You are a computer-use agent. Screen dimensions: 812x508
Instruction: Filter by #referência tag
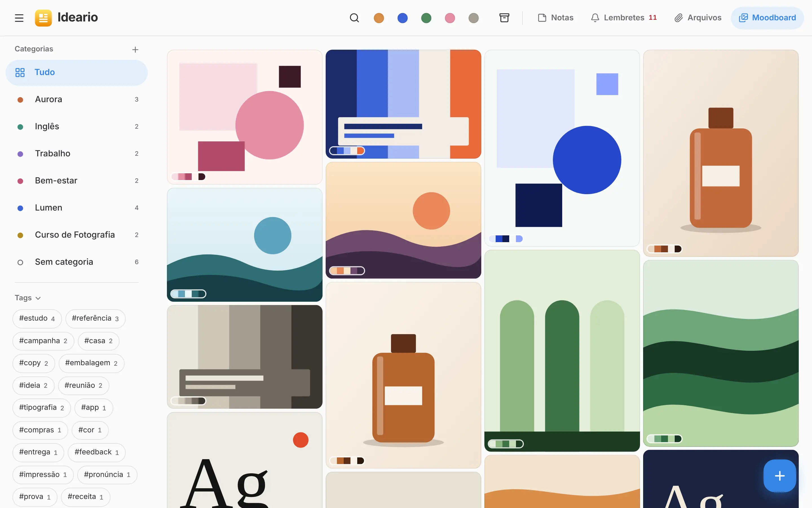95,319
